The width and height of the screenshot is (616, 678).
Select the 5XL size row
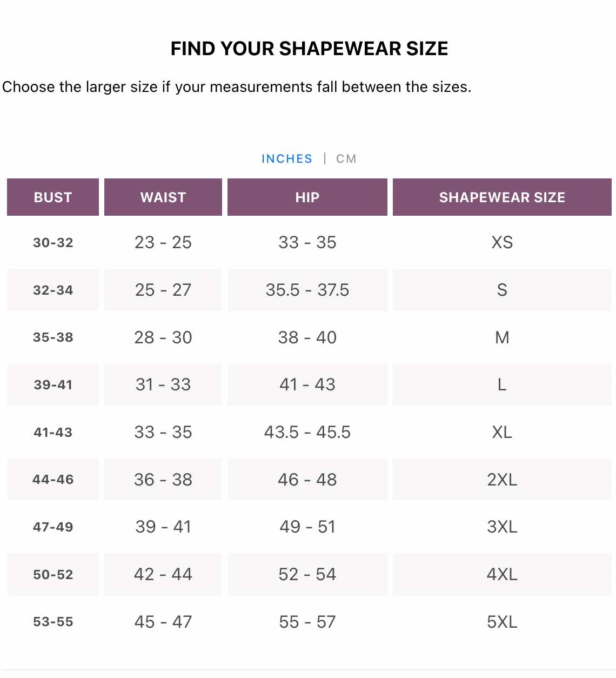(x=503, y=621)
